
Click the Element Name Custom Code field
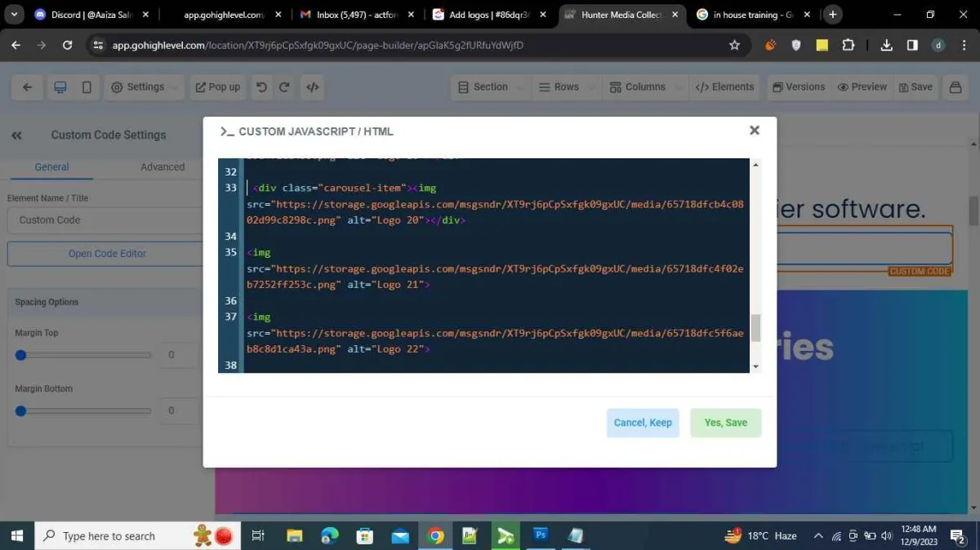coord(106,220)
